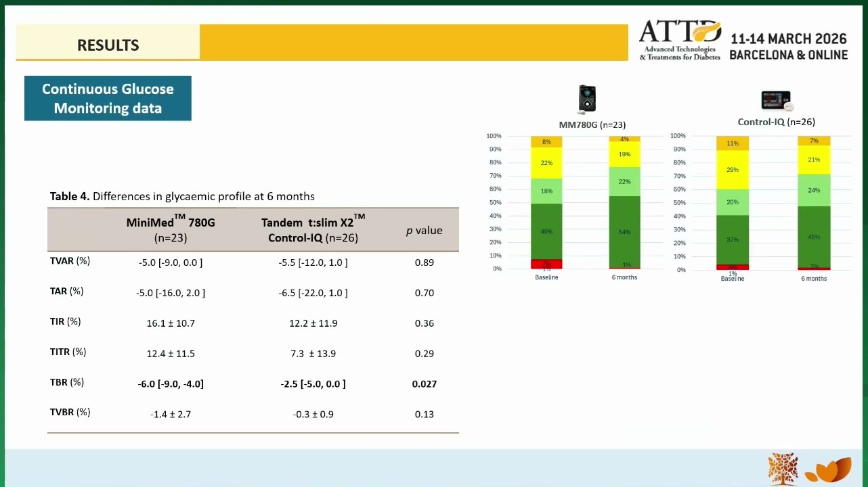
Task: Click the Control-IQ pump device image
Action: [777, 101]
